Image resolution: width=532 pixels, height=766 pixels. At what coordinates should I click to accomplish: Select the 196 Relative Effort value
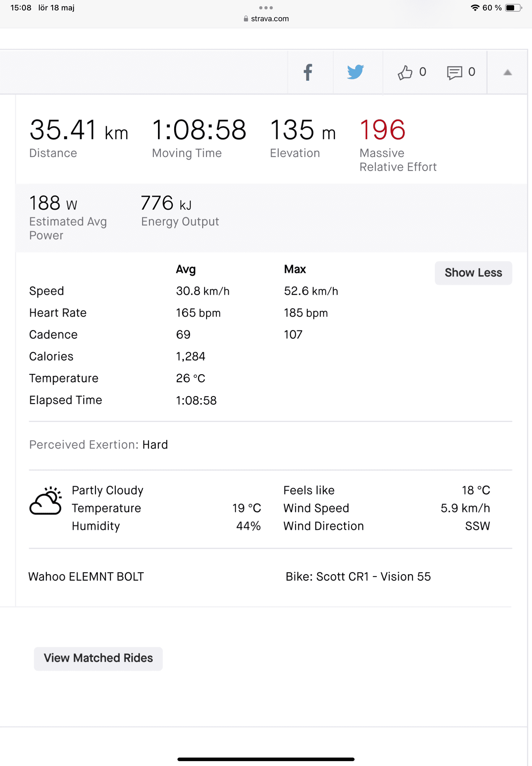382,130
